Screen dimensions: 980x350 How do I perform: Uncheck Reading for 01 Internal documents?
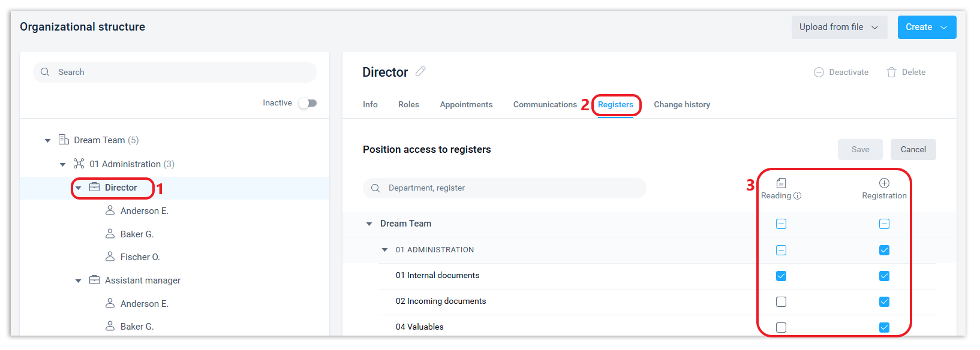point(781,276)
